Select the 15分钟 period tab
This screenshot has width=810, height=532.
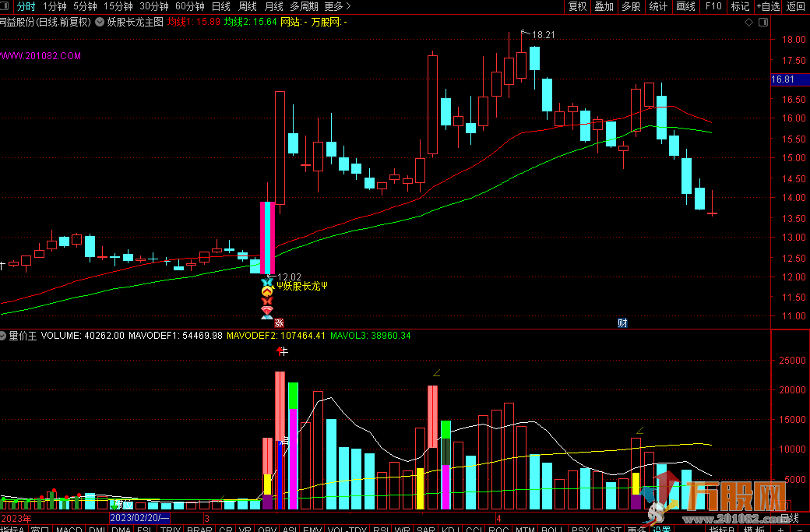[118, 6]
